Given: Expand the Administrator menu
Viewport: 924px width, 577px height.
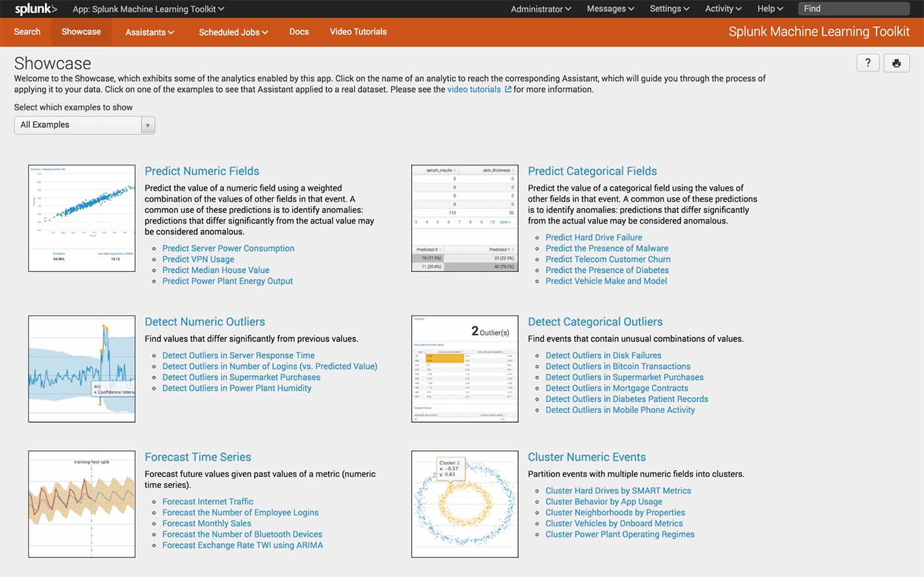Looking at the screenshot, I should click(x=541, y=9).
